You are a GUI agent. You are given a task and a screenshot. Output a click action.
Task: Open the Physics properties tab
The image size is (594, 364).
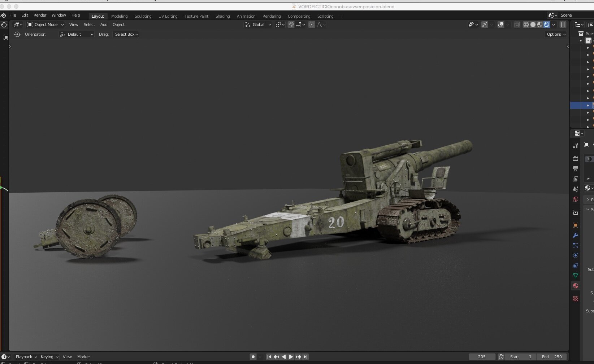click(576, 255)
